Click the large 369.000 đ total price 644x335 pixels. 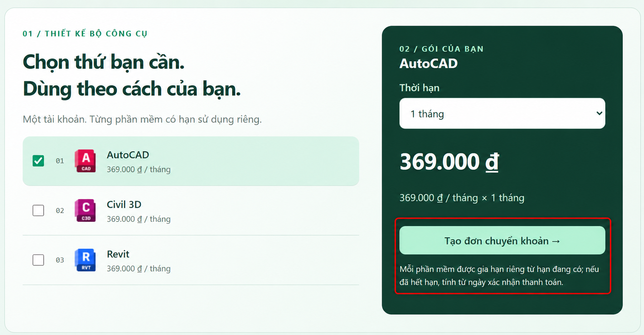pyautogui.click(x=449, y=162)
